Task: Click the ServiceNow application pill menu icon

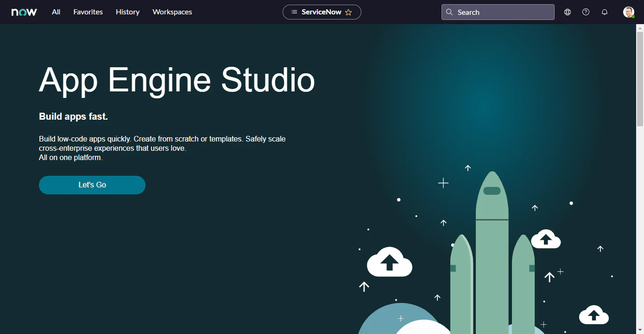Action: 294,12
